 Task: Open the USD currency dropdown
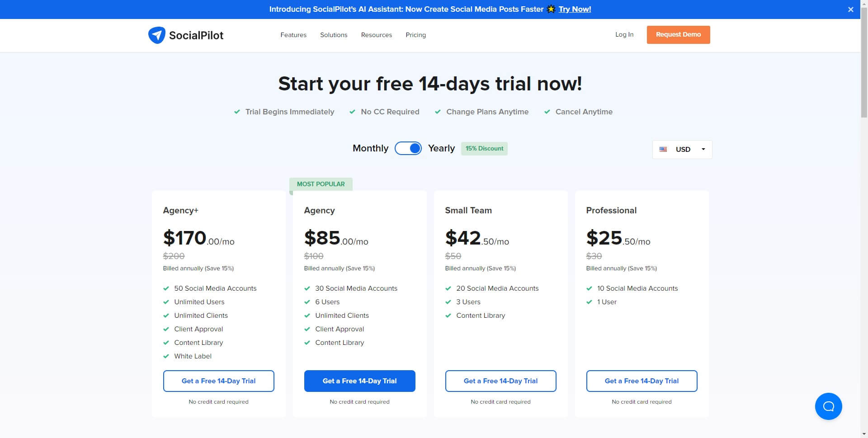682,149
